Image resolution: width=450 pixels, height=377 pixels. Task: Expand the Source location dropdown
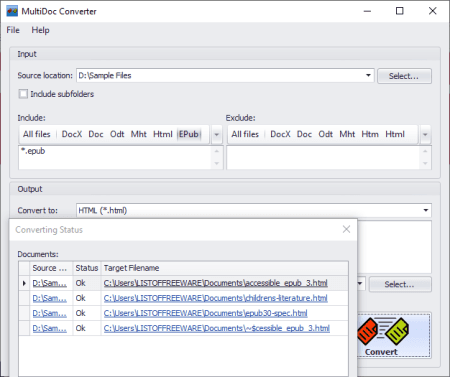pyautogui.click(x=368, y=75)
